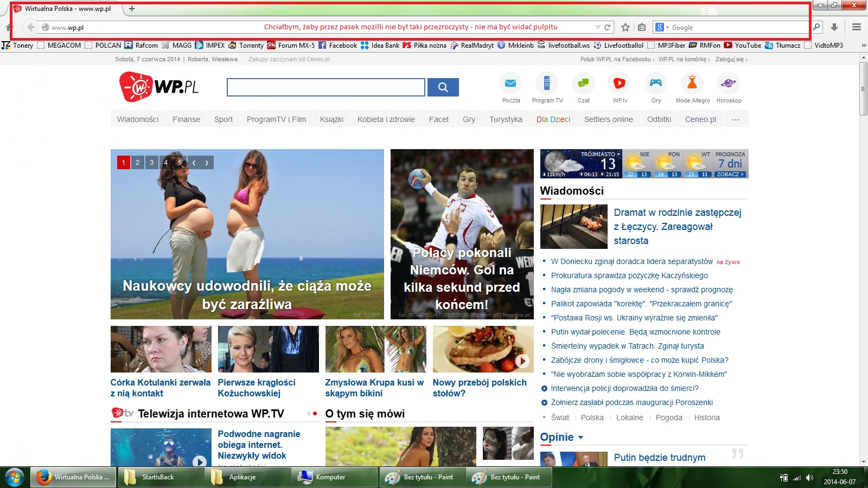Open the Krupa bikini article thumbnail

coord(375,349)
